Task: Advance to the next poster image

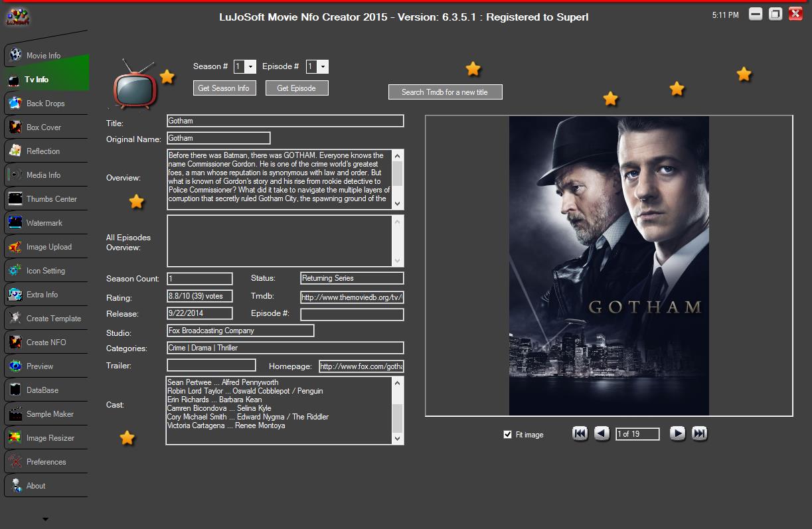Action: coord(677,433)
